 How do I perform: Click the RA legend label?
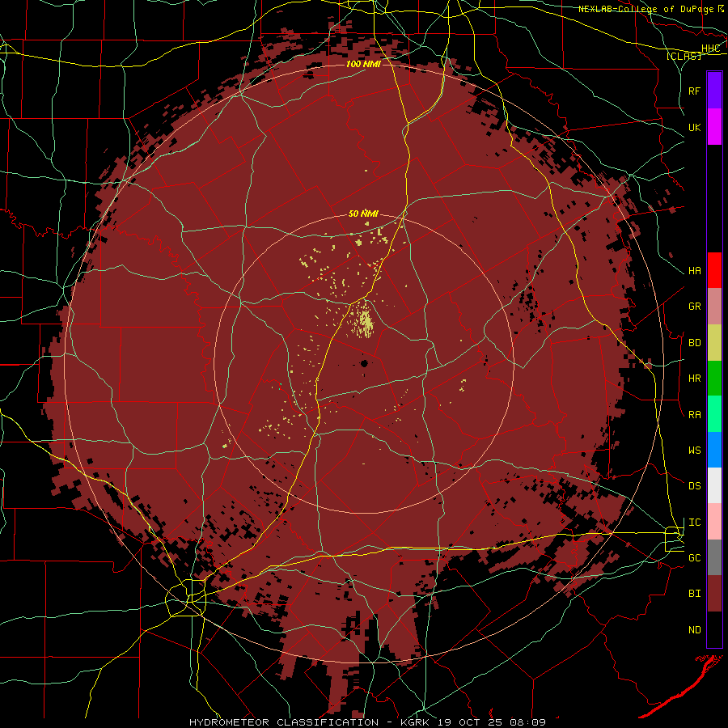[694, 415]
